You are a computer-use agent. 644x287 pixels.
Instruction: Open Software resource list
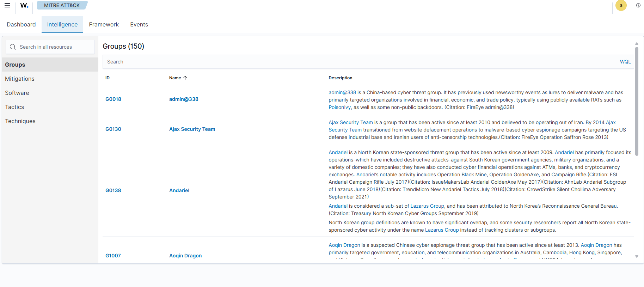[x=17, y=93]
